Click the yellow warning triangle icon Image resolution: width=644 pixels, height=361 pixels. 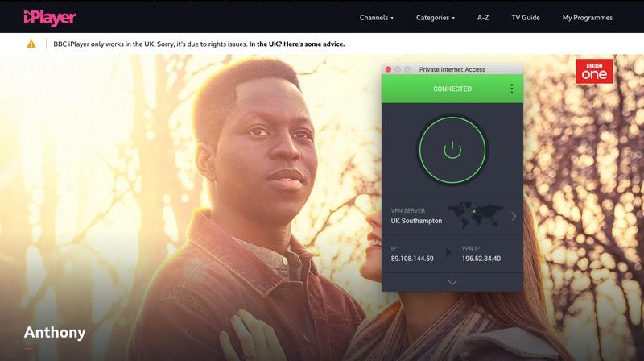tap(31, 44)
